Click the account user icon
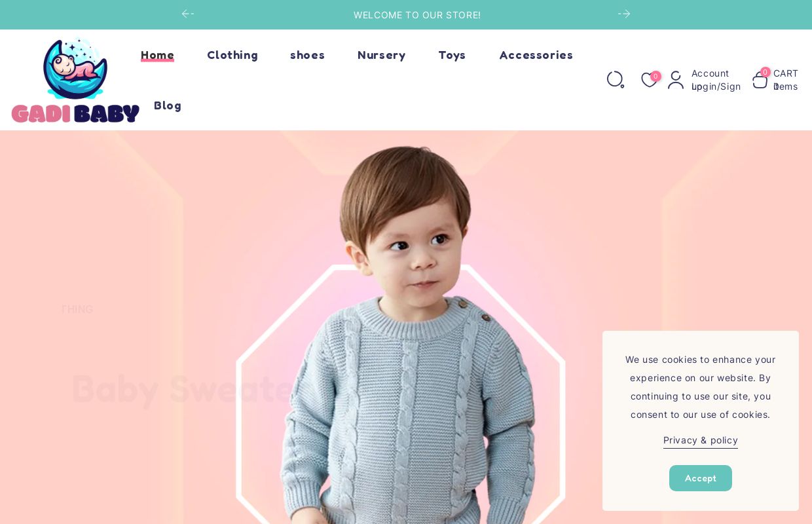The width and height of the screenshot is (812, 524). [x=676, y=80]
